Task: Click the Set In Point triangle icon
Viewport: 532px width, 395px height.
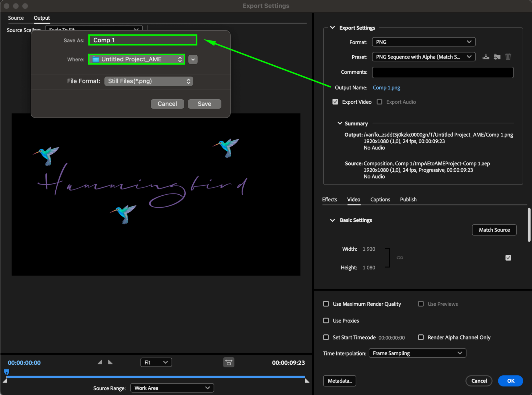Action: click(100, 362)
